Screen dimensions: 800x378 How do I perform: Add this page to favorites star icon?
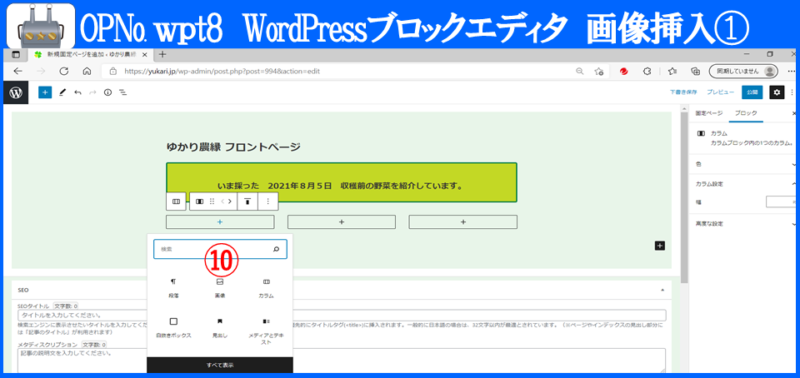point(599,71)
